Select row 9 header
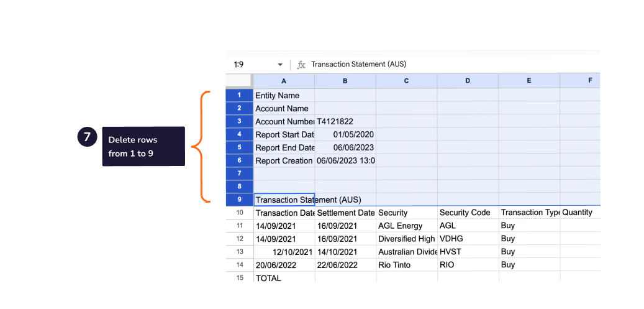 pyautogui.click(x=240, y=200)
